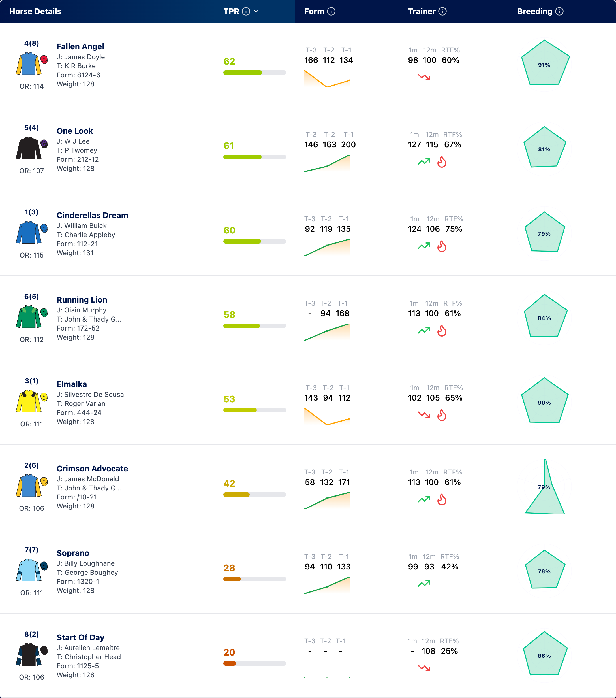Select the Breeding column header
Viewport: 616px width, 698px height.
(x=534, y=11)
